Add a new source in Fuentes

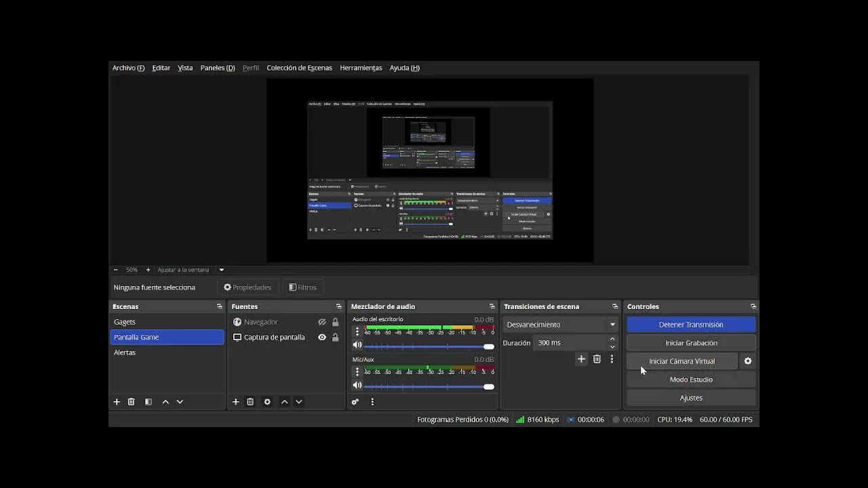(236, 402)
